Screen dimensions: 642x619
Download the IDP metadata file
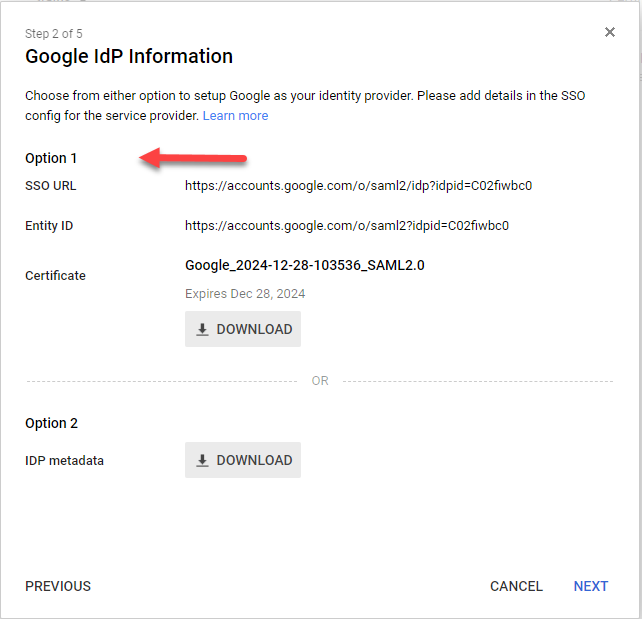[243, 460]
